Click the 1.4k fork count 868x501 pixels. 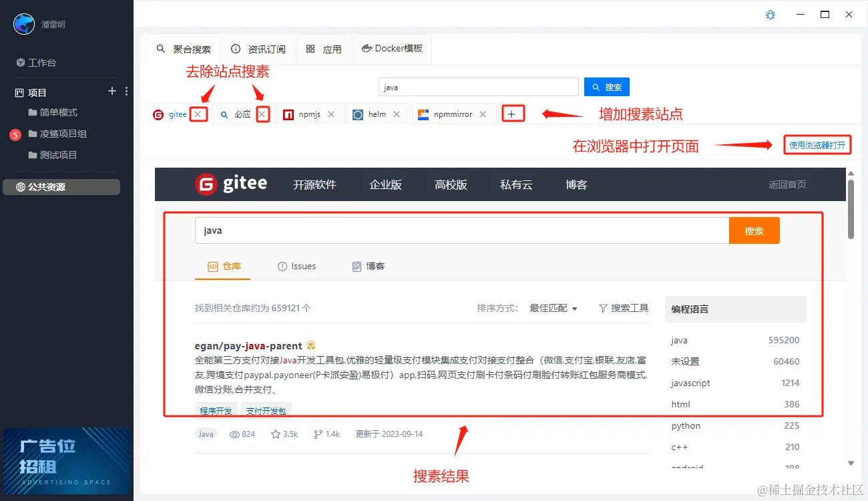[x=327, y=434]
